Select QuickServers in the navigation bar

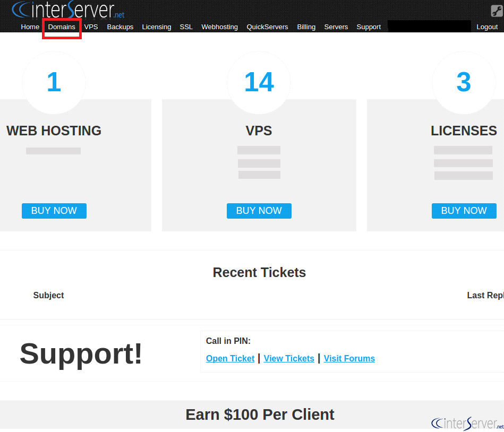267,27
